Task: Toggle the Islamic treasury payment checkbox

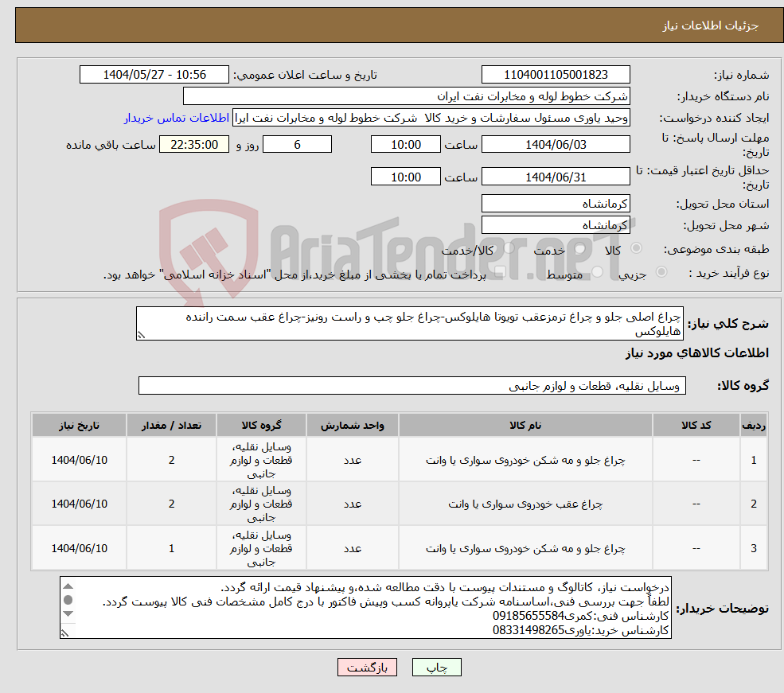Action: pos(500,273)
